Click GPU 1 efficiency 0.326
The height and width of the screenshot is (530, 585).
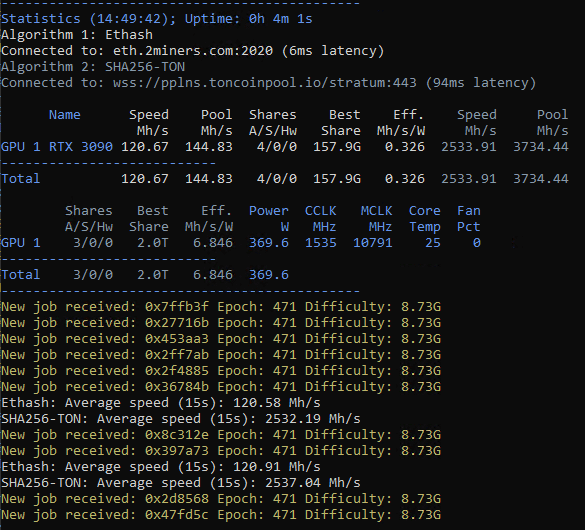(405, 147)
